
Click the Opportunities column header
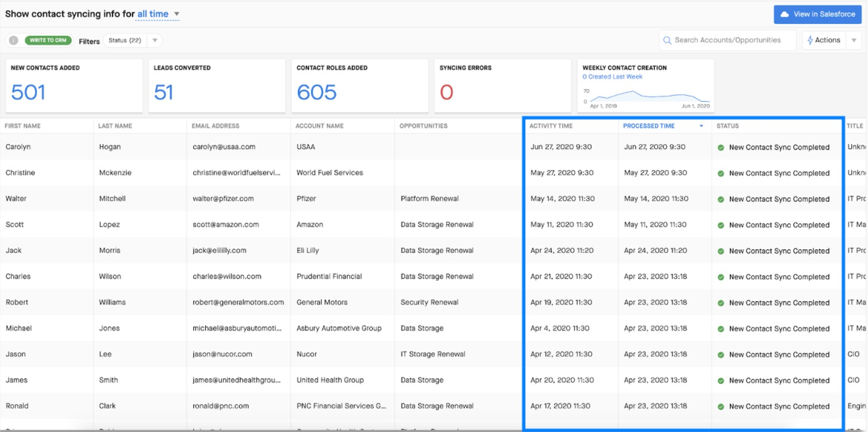424,126
